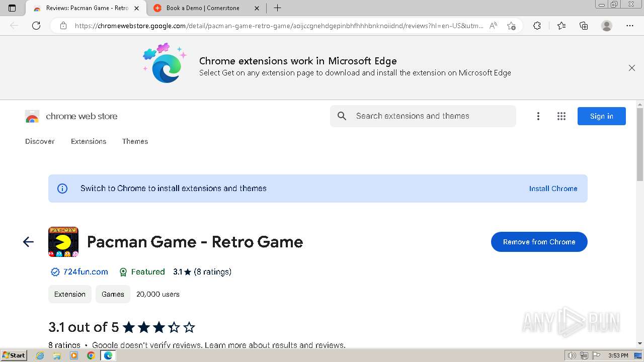Click Remove from Chrome button
Viewport: 644px width, 362px height.
coord(539,242)
